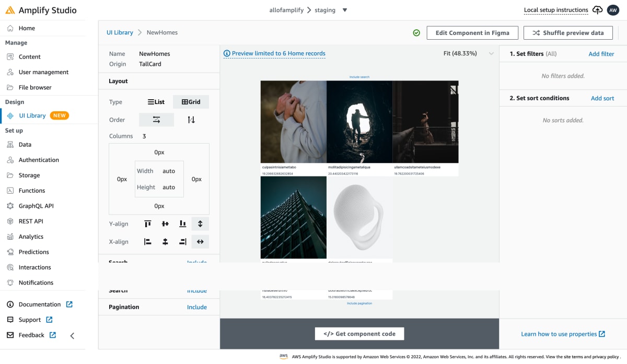The image size is (627, 364).
Task: Open the AW user avatar menu
Action: pyautogui.click(x=613, y=10)
